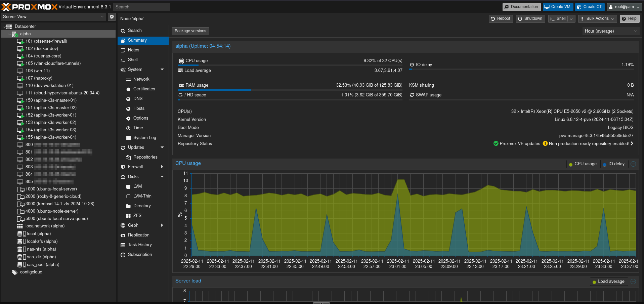Screen dimensions: 644x304
Task: Toggle IO delay series in chart legend
Action: pos(614,164)
